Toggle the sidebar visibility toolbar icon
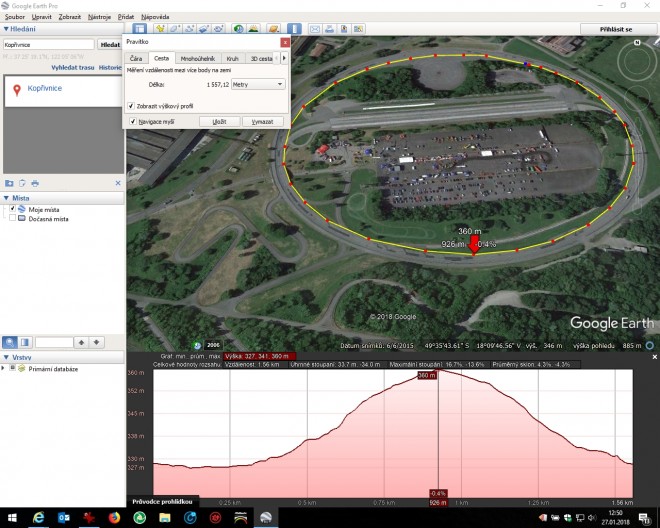660x528 pixels. click(139, 29)
